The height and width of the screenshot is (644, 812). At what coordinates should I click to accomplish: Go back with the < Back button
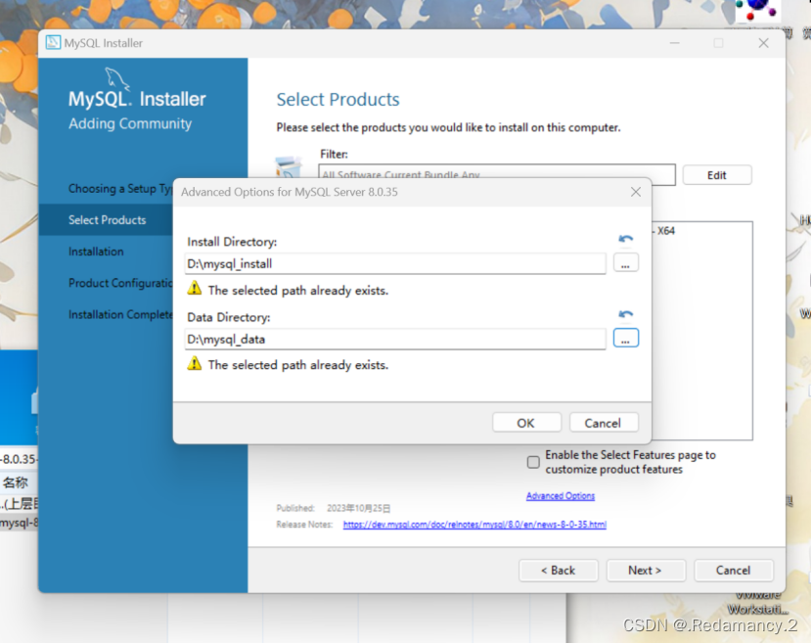pyautogui.click(x=559, y=570)
